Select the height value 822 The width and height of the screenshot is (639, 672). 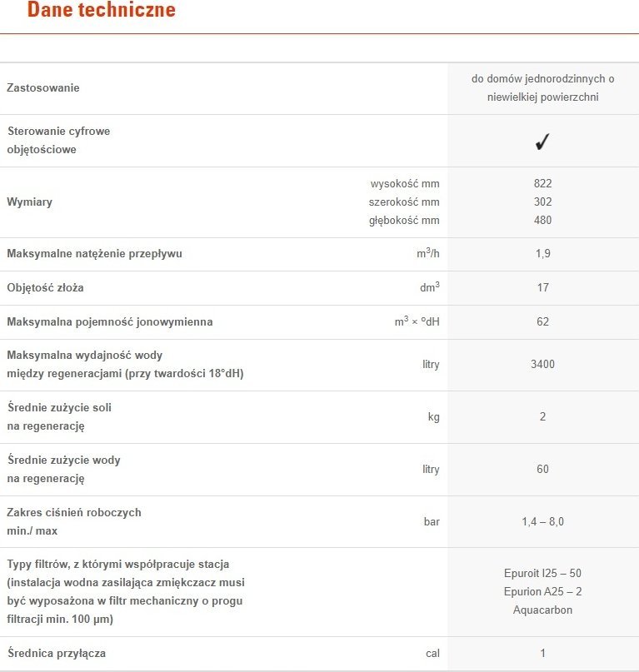point(542,183)
